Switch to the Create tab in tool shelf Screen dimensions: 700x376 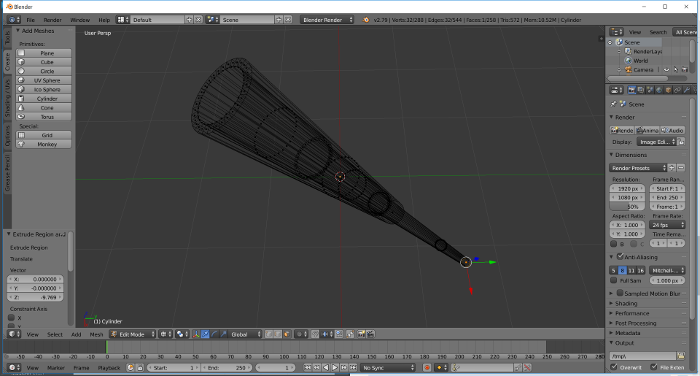click(8, 62)
